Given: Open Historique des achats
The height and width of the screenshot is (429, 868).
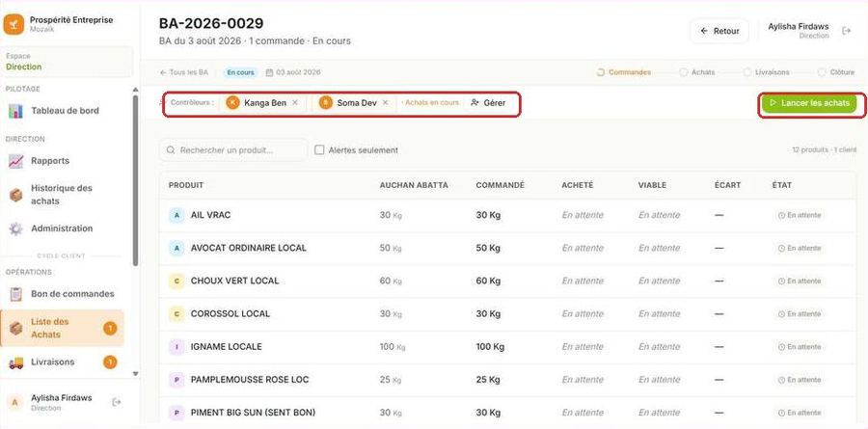Looking at the screenshot, I should point(62,195).
